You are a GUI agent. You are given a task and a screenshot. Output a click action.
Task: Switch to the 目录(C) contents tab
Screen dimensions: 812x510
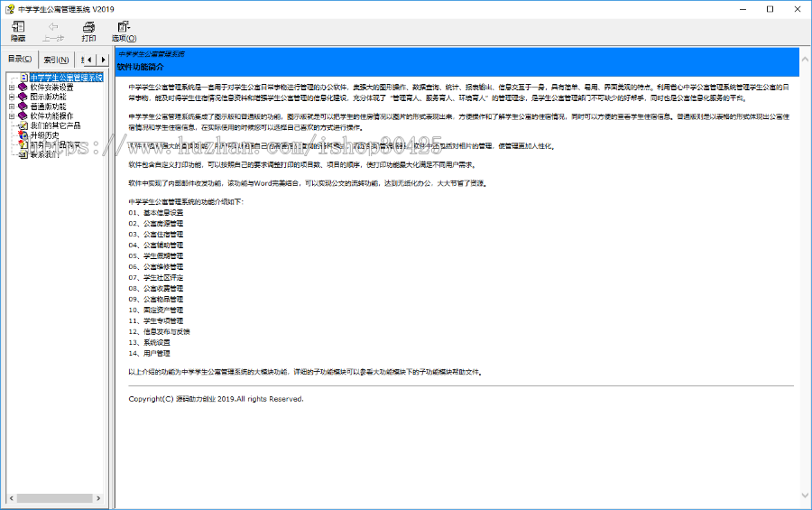[20, 59]
